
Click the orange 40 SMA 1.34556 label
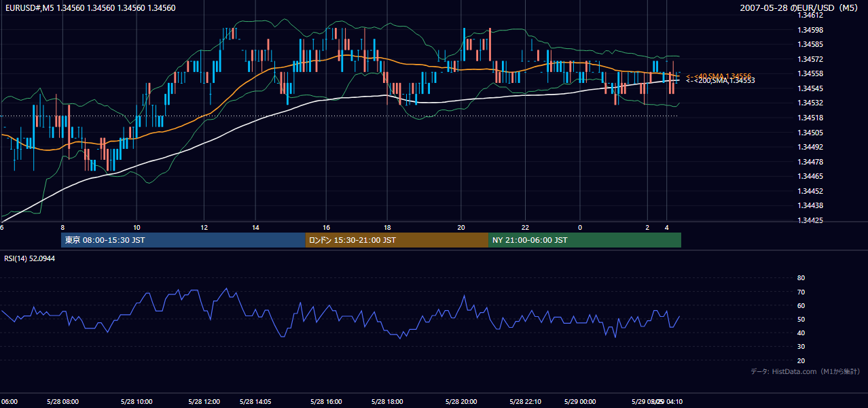coord(719,76)
